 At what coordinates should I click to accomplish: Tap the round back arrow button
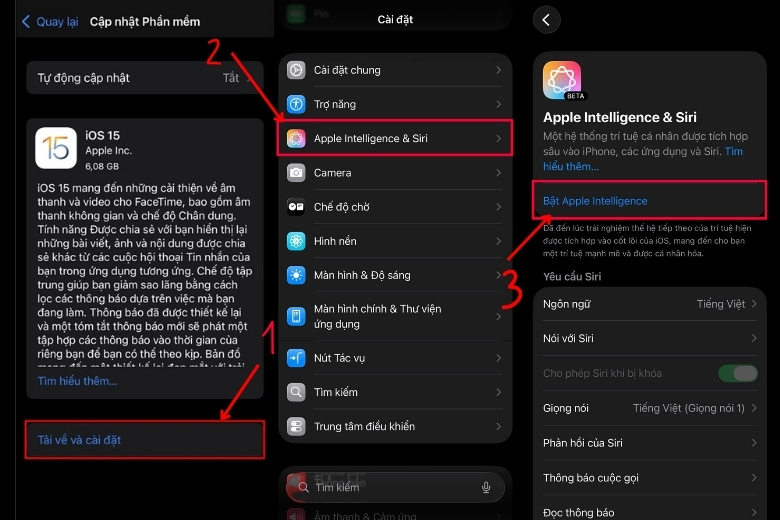547,20
